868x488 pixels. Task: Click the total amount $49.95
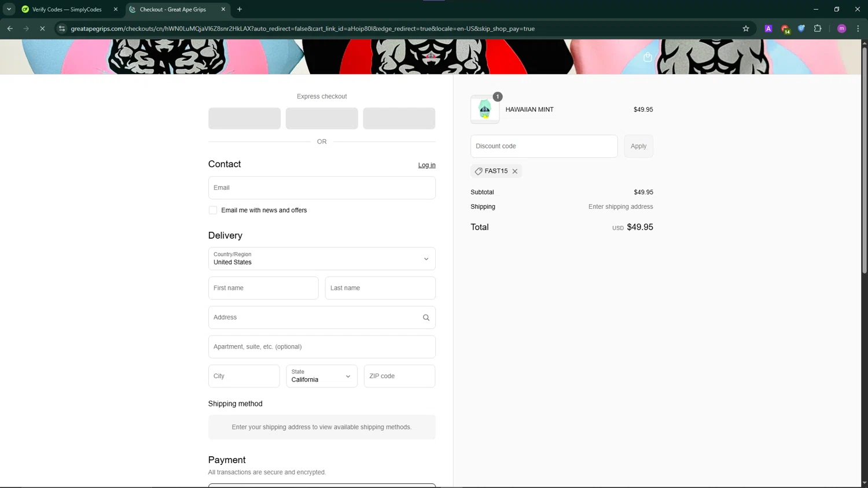tap(640, 227)
